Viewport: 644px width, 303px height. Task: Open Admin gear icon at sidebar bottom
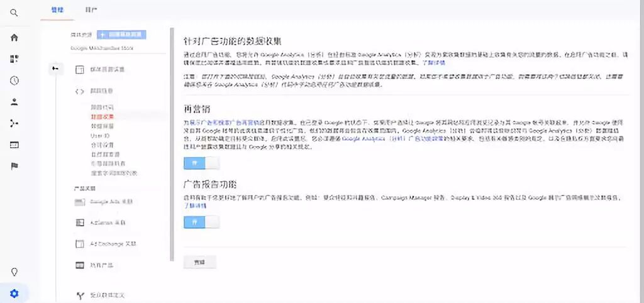[x=14, y=294]
